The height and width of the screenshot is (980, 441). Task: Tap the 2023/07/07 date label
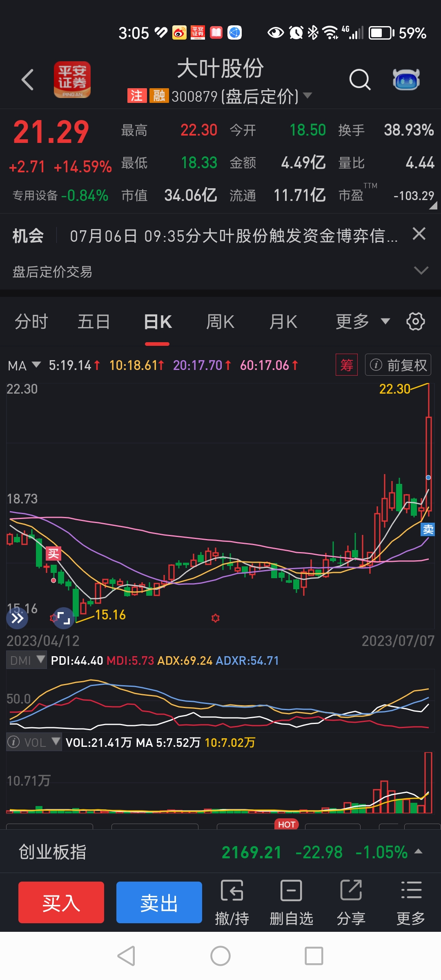tap(398, 641)
